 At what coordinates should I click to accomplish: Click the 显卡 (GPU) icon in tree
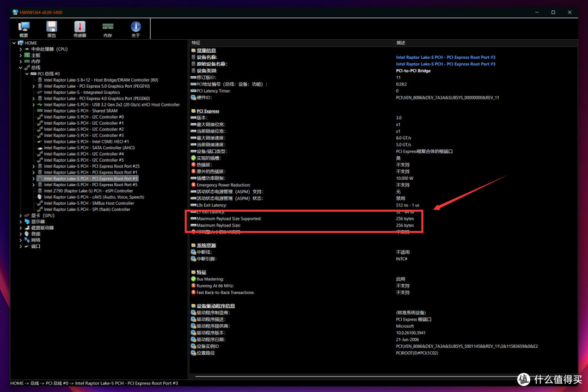(x=27, y=216)
